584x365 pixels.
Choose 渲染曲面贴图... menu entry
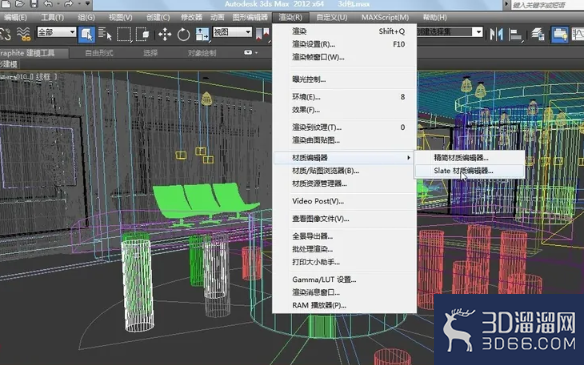[x=344, y=140]
